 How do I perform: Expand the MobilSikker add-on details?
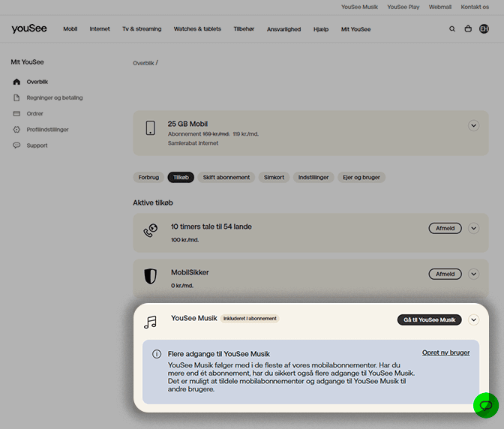click(x=473, y=274)
